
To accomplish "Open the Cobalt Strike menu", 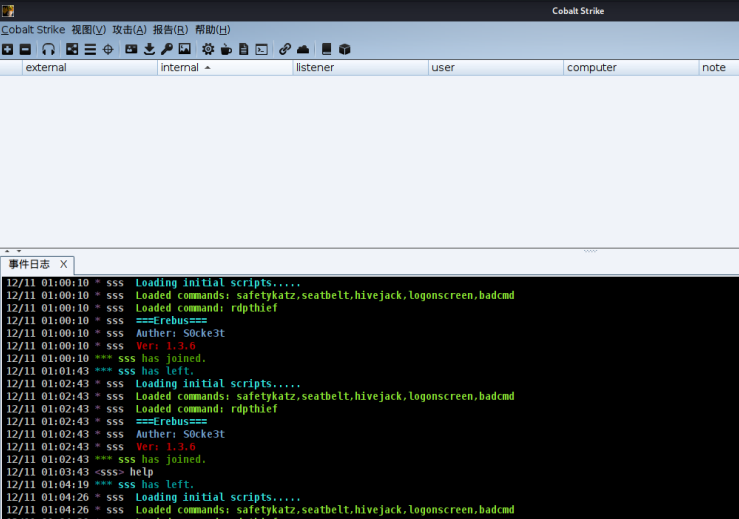I will [33, 30].
